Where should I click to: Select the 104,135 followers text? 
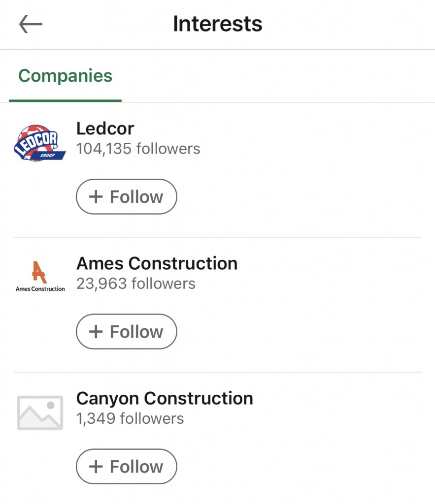[x=138, y=149]
